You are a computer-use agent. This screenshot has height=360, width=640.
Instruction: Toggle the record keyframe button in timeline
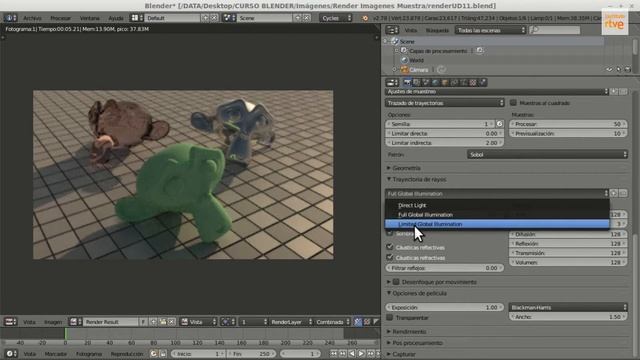[x=153, y=353]
